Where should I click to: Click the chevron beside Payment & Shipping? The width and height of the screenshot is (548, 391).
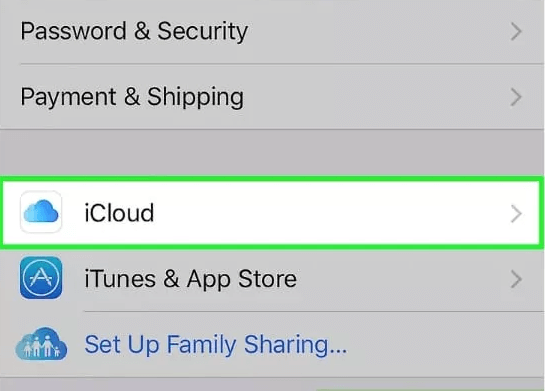tap(516, 97)
